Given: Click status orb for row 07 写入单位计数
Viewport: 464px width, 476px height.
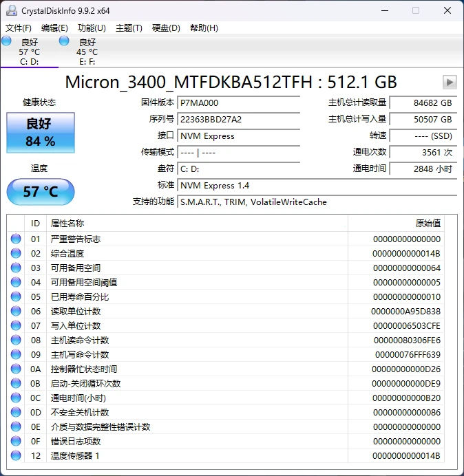Looking at the screenshot, I should [16, 325].
